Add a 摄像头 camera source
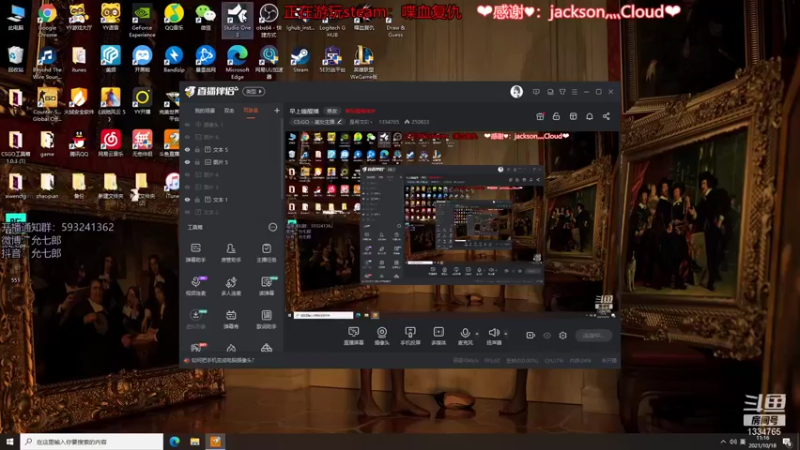The image size is (800, 450). point(382,336)
